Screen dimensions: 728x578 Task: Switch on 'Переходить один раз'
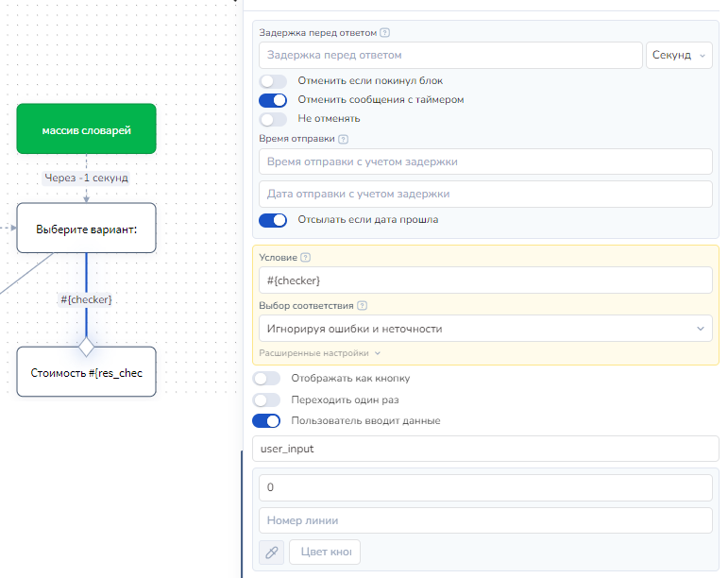[x=267, y=399]
